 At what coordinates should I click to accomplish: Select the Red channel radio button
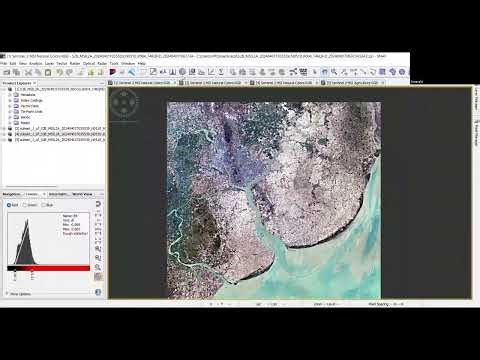pyautogui.click(x=9, y=205)
